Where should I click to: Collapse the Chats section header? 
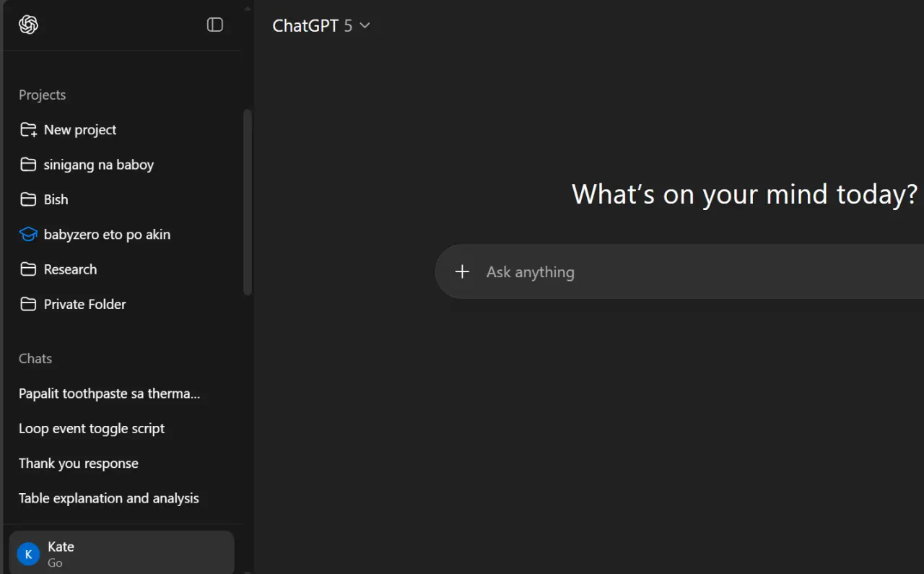point(35,358)
